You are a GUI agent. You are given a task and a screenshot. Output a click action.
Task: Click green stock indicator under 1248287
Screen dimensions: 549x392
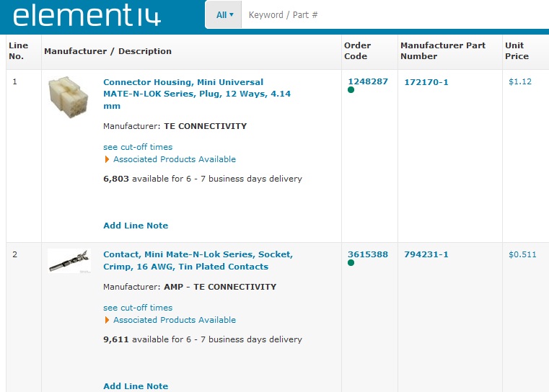point(351,90)
